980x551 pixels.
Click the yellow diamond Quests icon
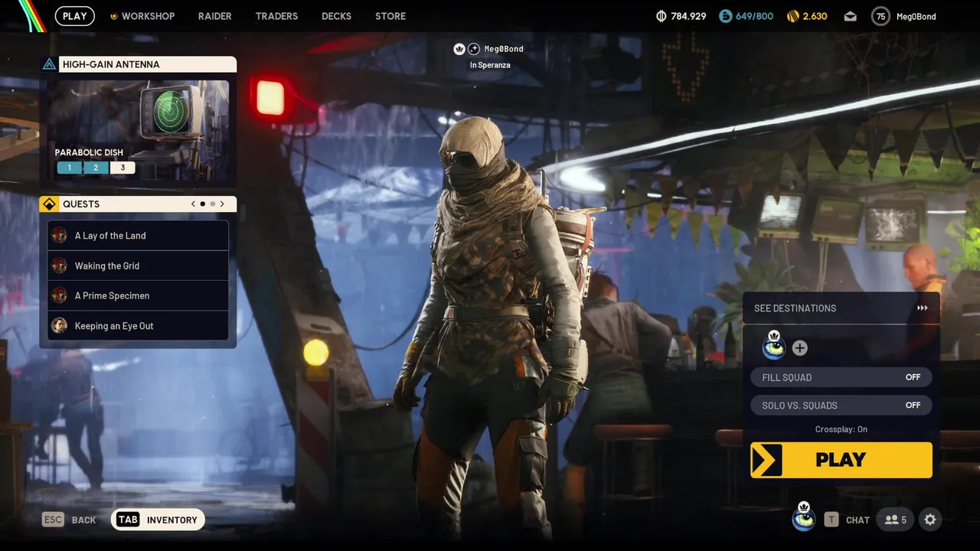click(49, 204)
